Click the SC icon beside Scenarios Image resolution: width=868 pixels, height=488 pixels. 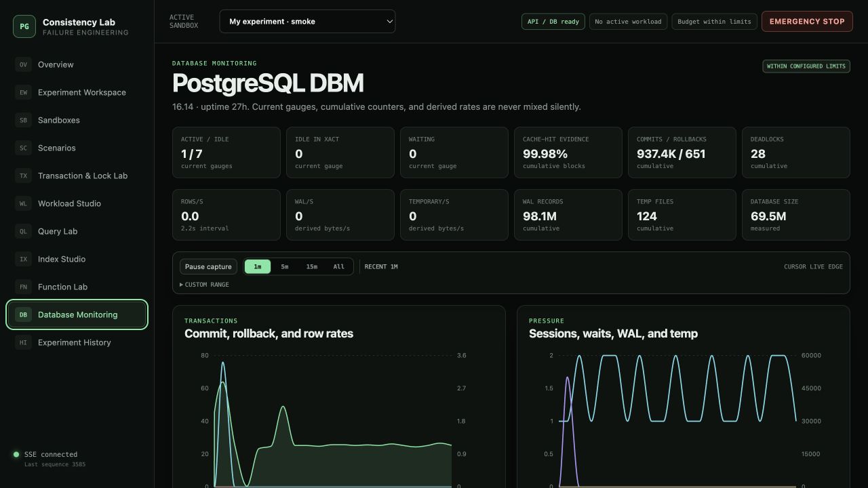click(x=23, y=148)
